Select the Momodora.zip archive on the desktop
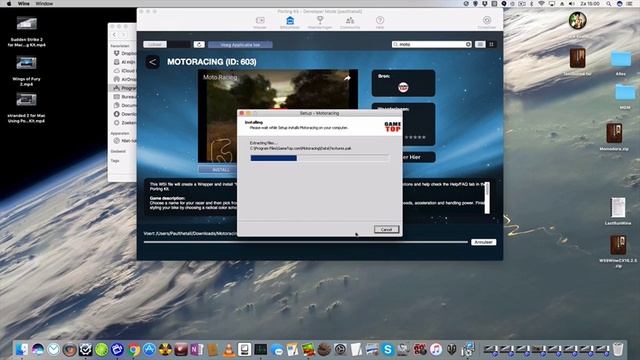This screenshot has width=640, height=360. click(x=614, y=137)
